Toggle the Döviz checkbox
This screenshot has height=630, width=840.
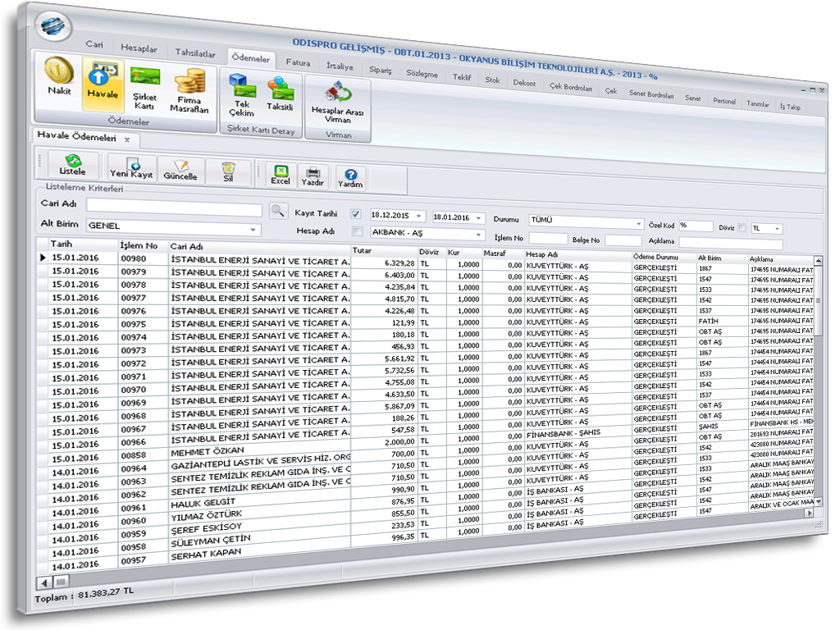(742, 228)
